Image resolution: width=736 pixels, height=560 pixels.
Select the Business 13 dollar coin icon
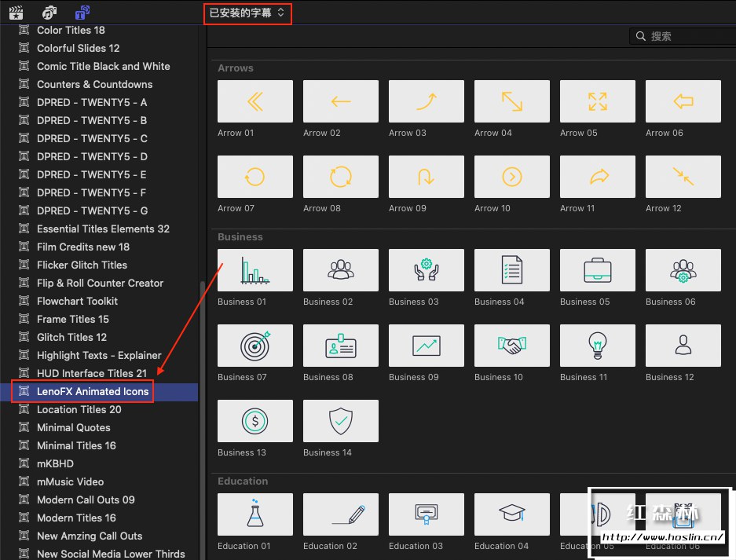pos(254,421)
